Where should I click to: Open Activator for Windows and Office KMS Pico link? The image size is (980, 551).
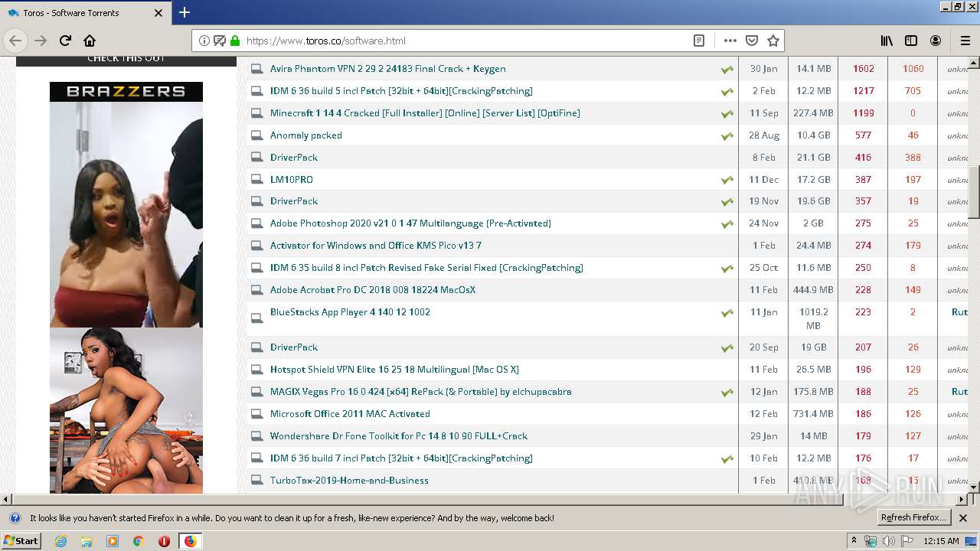point(375,246)
